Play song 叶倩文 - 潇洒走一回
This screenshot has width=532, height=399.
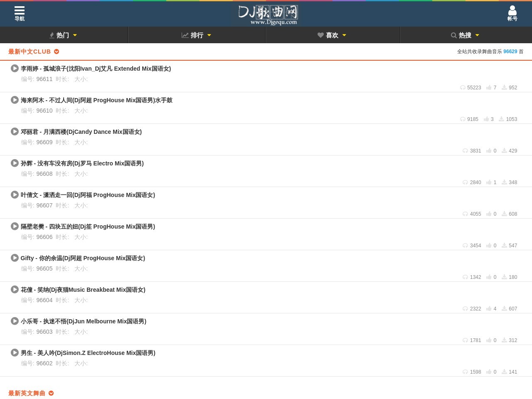point(15,195)
